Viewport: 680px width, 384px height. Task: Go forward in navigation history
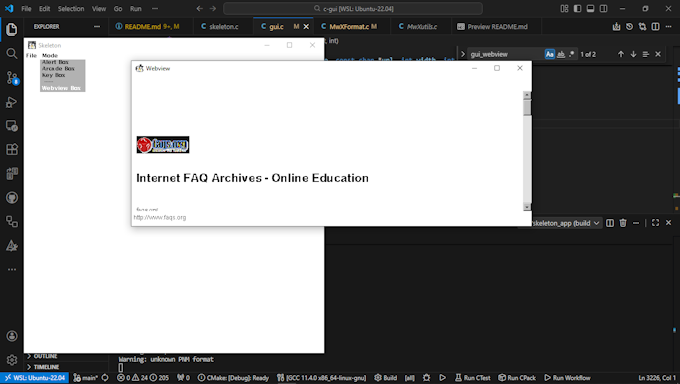pos(212,9)
